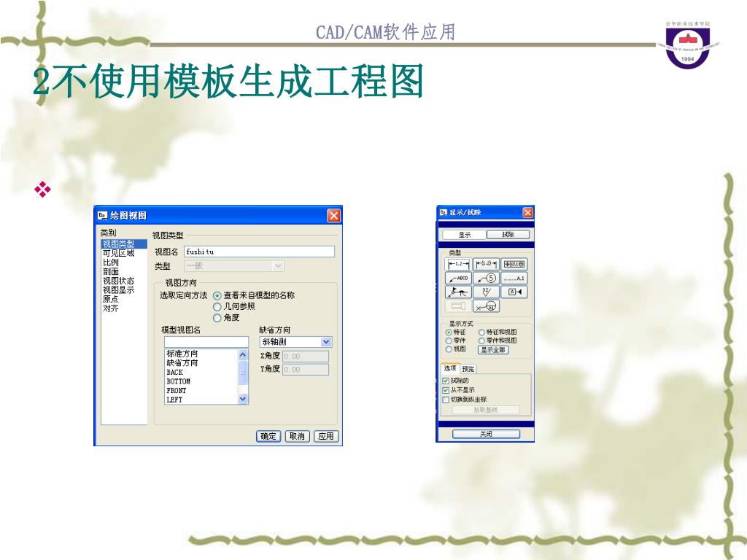This screenshot has width=747, height=560.
Task: Click the 显示全部 button
Action: coord(493,350)
